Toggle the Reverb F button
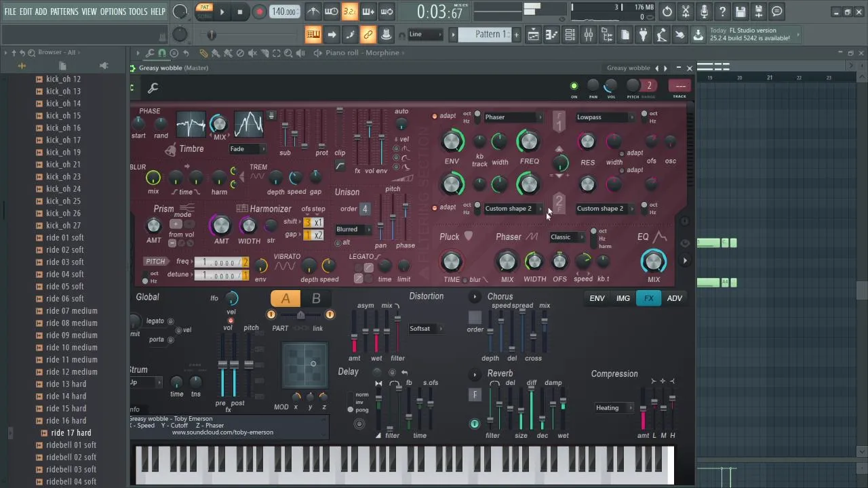 click(x=475, y=394)
